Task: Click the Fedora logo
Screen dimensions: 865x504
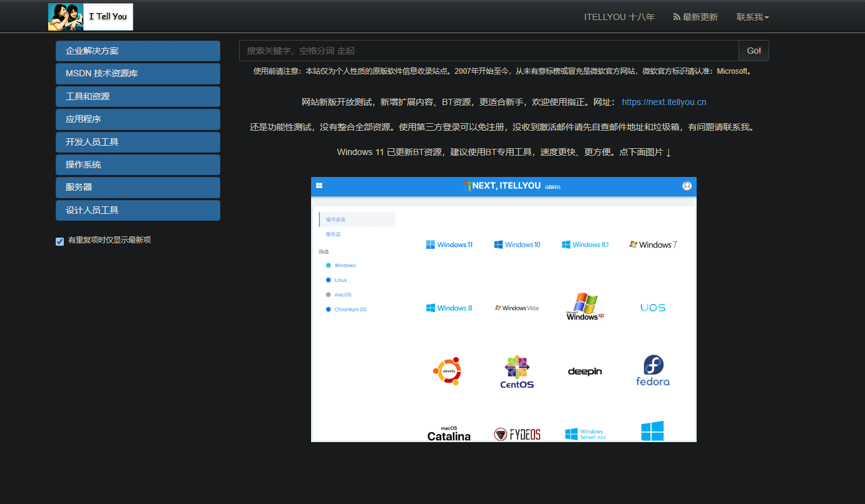Action: pyautogui.click(x=653, y=369)
